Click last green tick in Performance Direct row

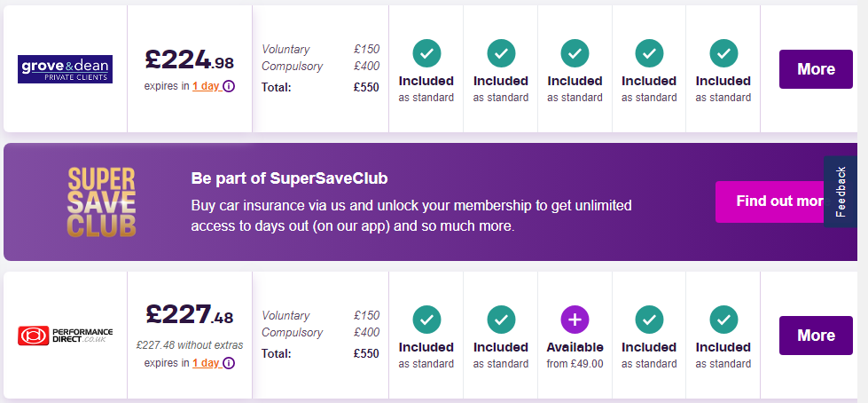pos(723,320)
